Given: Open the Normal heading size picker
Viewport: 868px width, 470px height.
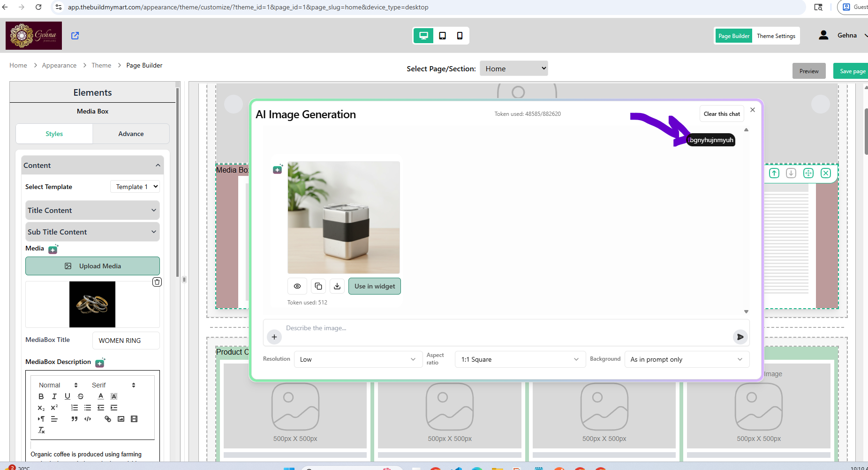Looking at the screenshot, I should coord(58,385).
